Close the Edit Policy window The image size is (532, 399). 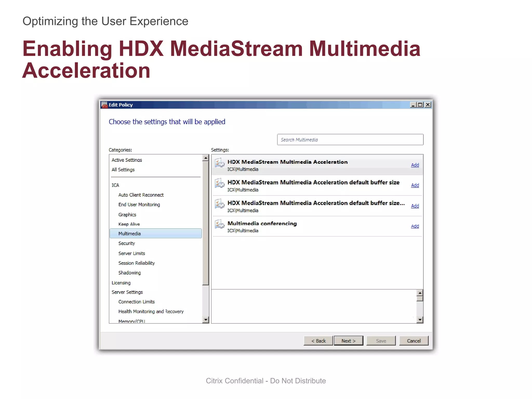(x=428, y=105)
